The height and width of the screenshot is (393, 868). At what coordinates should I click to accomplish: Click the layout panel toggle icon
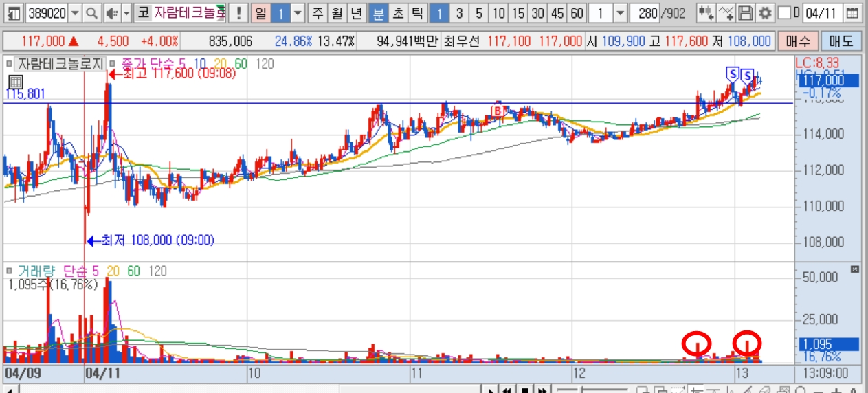(14, 12)
